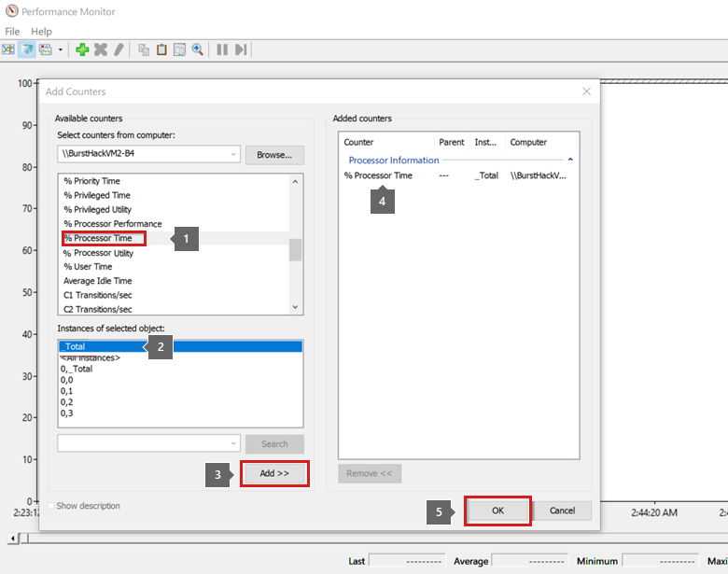
Task: Select C2 Transitions/sec counter
Action: tap(97, 309)
